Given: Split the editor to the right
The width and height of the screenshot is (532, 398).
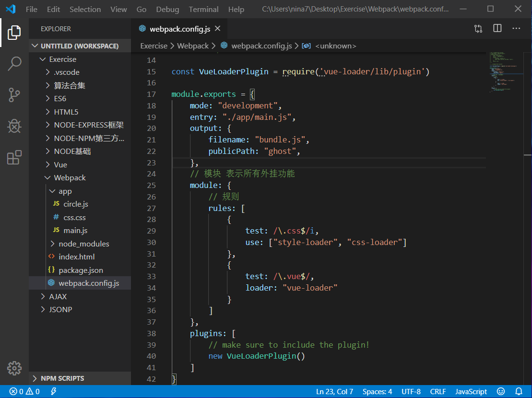Looking at the screenshot, I should coord(497,28).
